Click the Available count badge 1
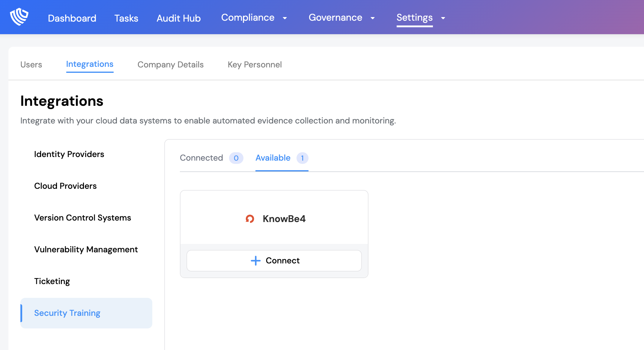The height and width of the screenshot is (350, 644). [x=303, y=158]
